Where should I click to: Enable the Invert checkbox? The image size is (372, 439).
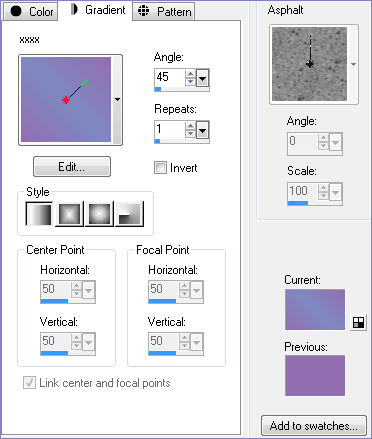pos(160,167)
